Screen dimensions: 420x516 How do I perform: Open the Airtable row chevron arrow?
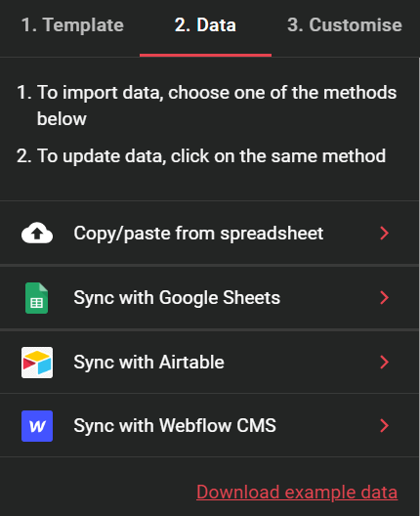(384, 362)
